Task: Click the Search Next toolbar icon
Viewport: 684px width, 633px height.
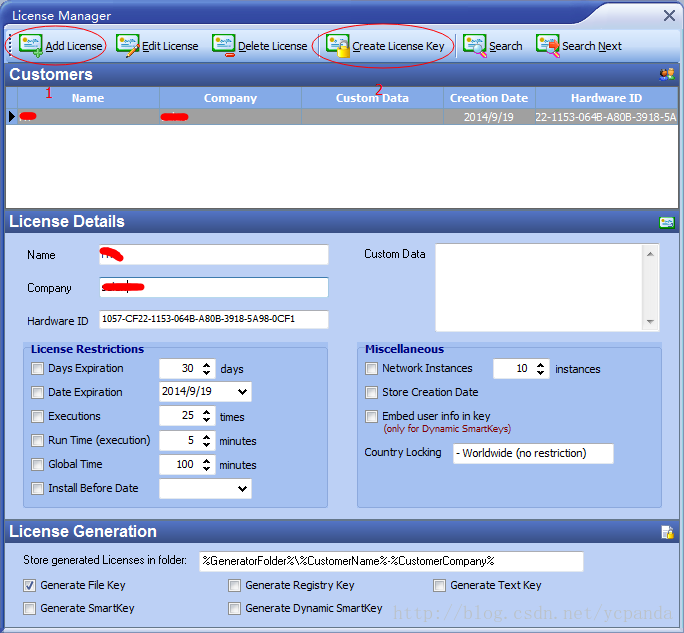Action: pos(548,46)
